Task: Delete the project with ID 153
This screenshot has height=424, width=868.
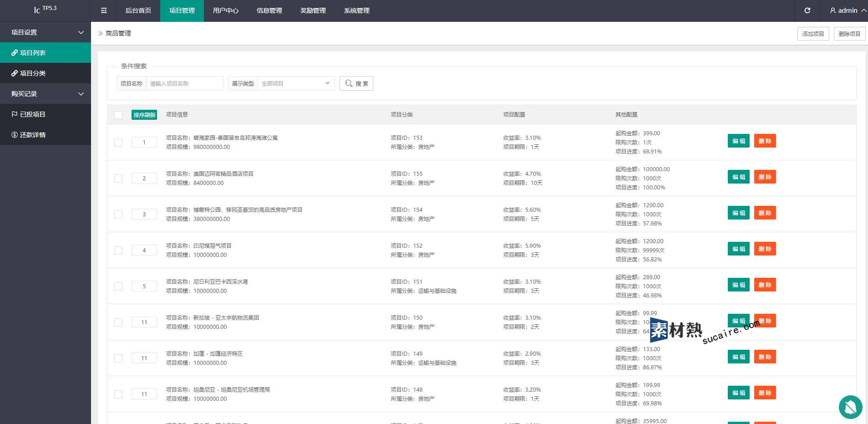Action: click(765, 141)
